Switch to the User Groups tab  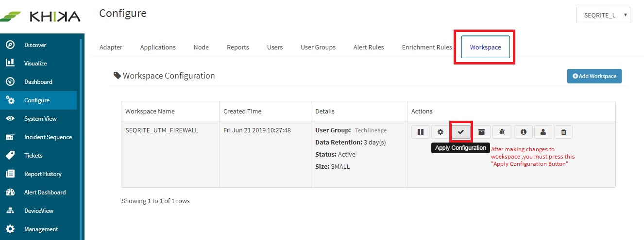pos(318,47)
